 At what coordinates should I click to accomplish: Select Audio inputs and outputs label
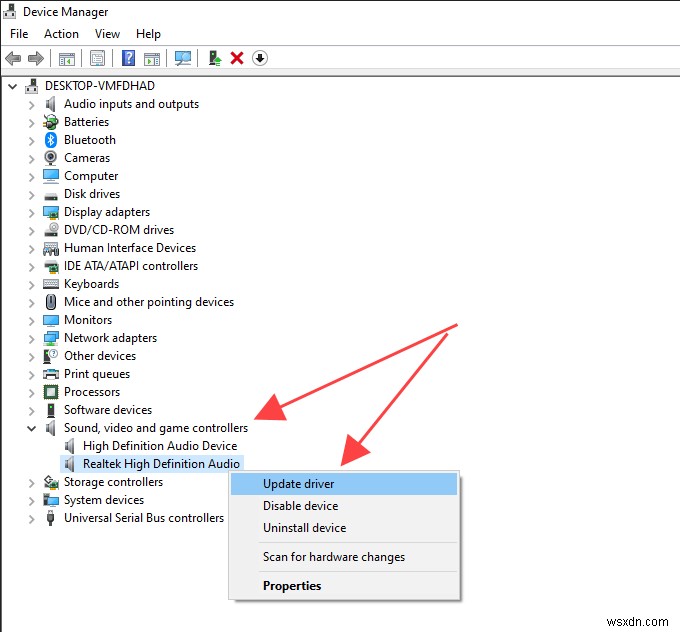click(x=131, y=104)
